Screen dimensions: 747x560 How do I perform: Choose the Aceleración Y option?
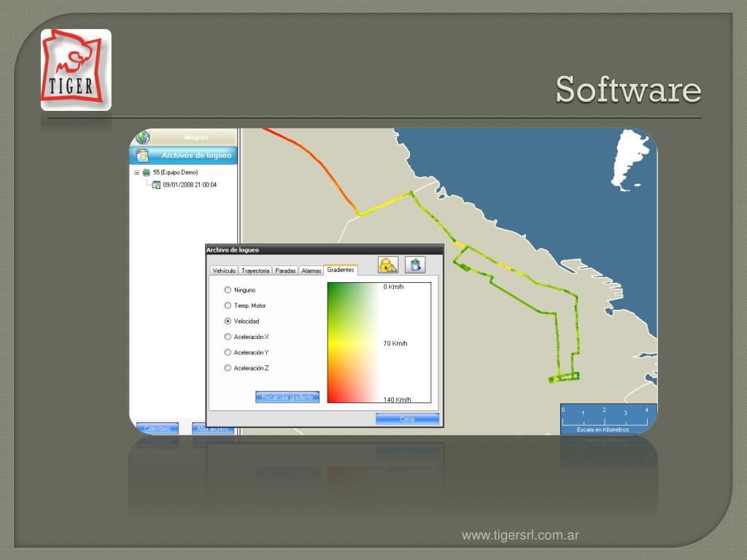[x=228, y=352]
